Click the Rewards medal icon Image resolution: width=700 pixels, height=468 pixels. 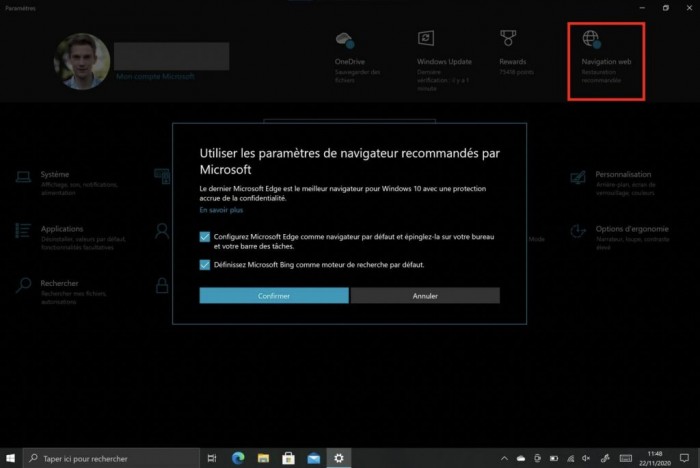click(x=508, y=38)
